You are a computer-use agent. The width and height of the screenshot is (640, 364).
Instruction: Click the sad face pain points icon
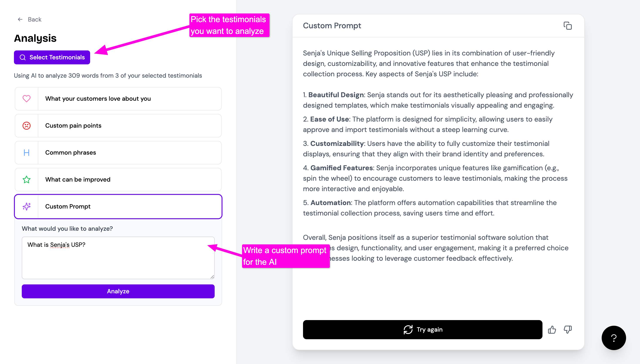click(27, 125)
